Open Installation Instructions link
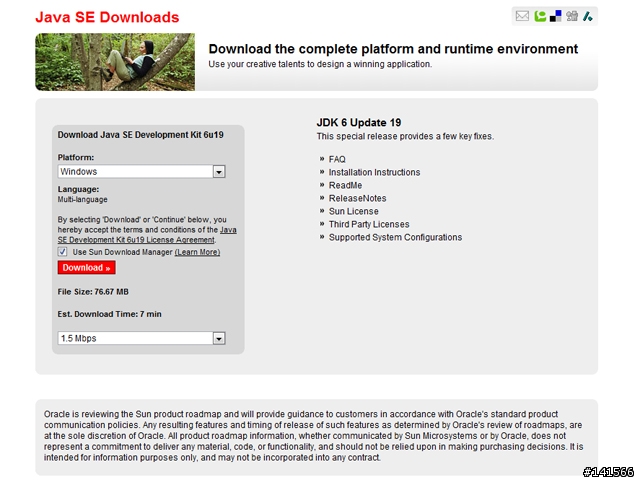 (374, 172)
